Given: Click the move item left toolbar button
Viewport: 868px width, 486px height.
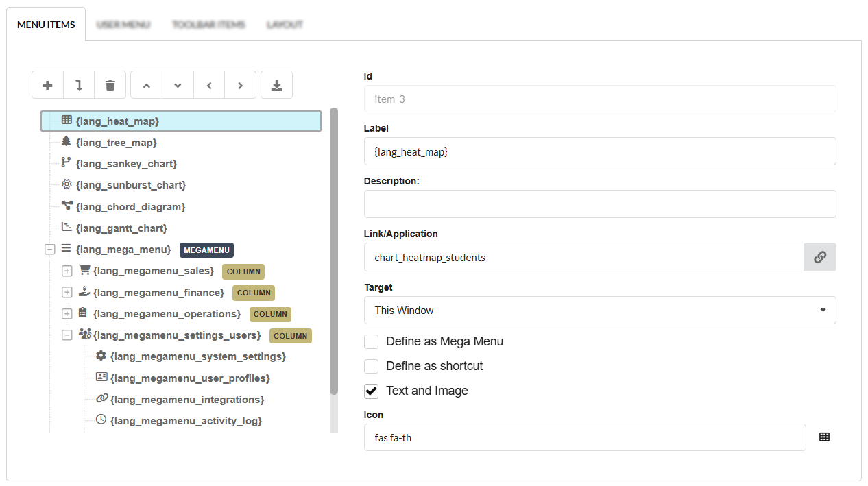Looking at the screenshot, I should [x=208, y=84].
